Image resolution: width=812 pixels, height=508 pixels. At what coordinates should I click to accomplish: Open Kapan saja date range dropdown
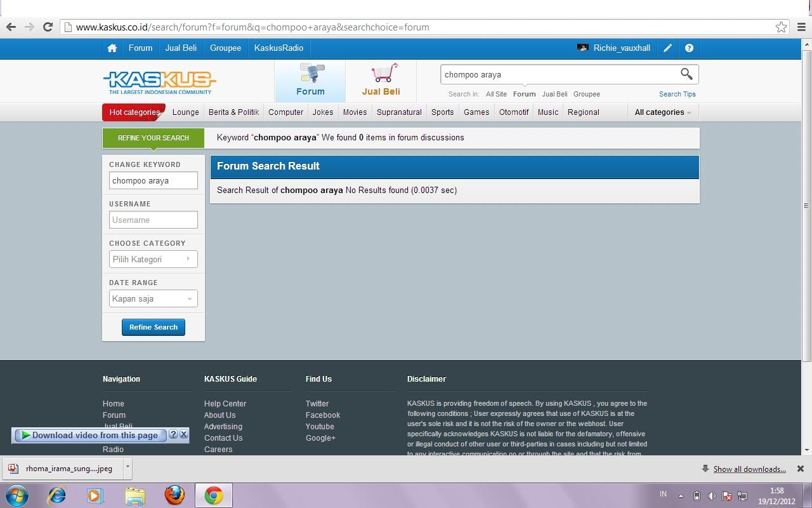(x=154, y=298)
